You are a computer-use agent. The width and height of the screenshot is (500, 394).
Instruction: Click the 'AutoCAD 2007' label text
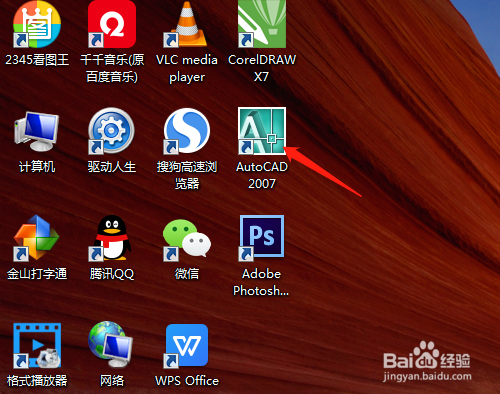(x=262, y=175)
